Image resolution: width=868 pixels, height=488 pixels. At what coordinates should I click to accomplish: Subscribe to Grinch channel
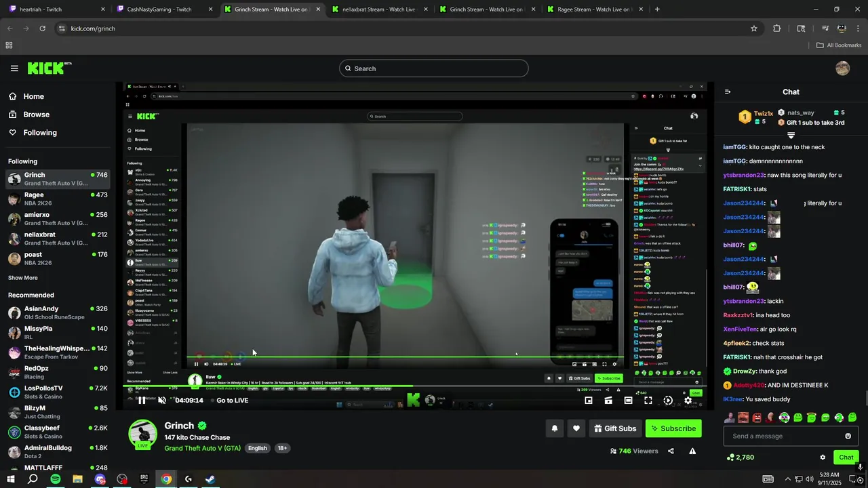tap(673, 428)
